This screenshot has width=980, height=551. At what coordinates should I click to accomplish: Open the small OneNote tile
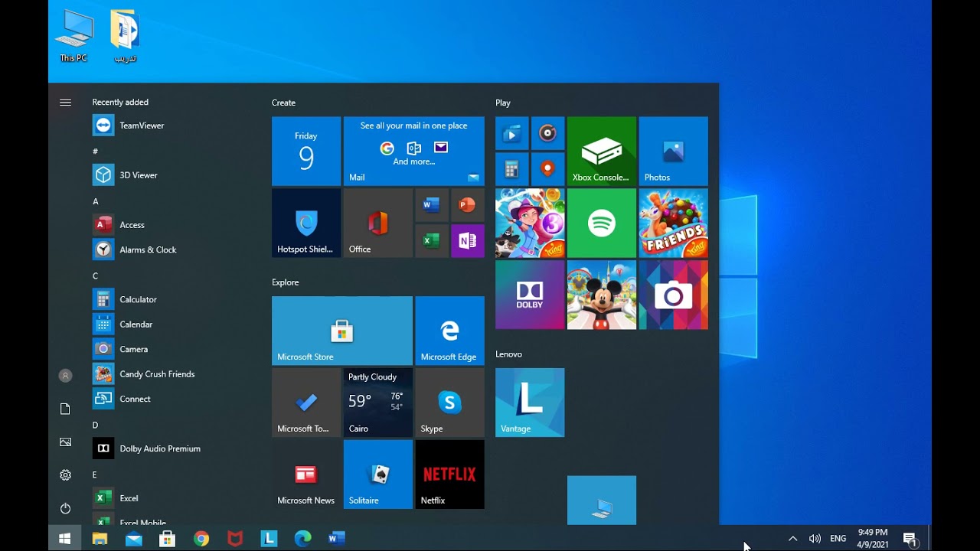pos(468,241)
